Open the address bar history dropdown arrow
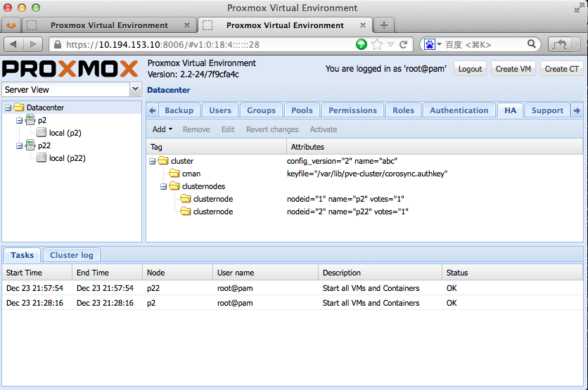 390,44
